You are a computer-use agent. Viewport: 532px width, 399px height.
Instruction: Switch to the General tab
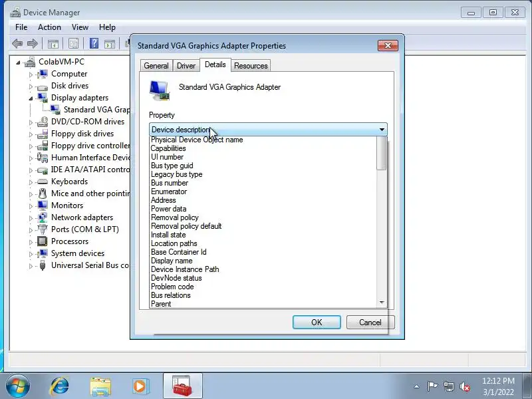click(156, 65)
